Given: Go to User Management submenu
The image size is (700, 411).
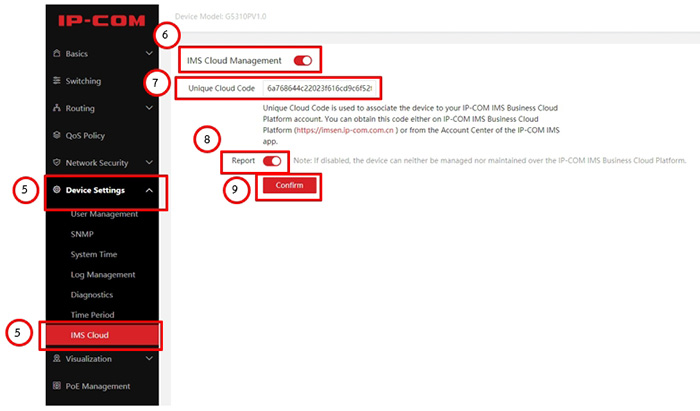Looking at the screenshot, I should 102,214.
